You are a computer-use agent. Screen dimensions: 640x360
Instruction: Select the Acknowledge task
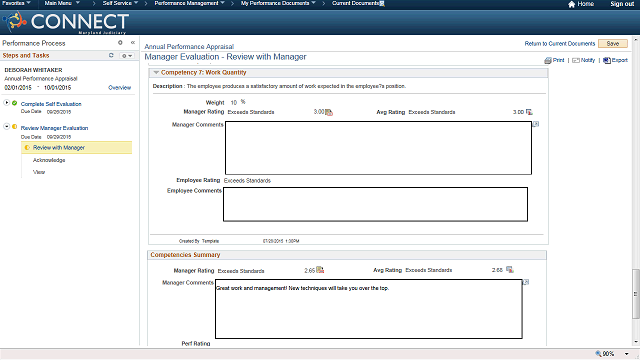pos(49,160)
